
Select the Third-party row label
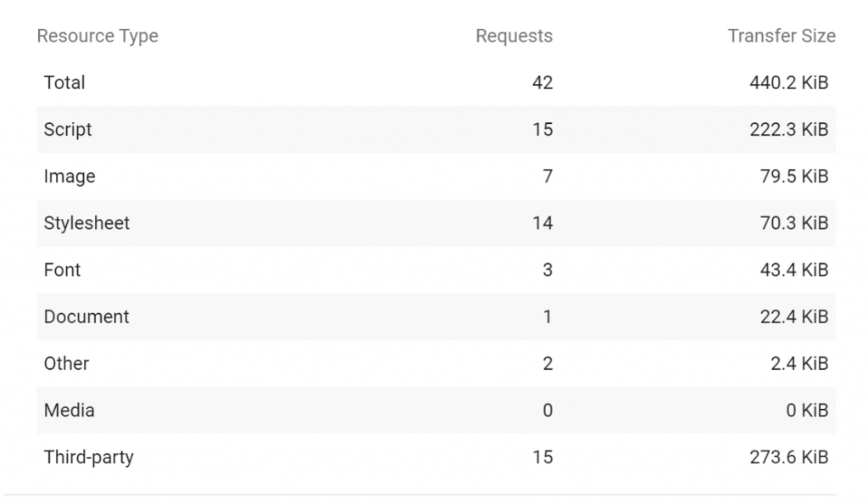tap(88, 457)
